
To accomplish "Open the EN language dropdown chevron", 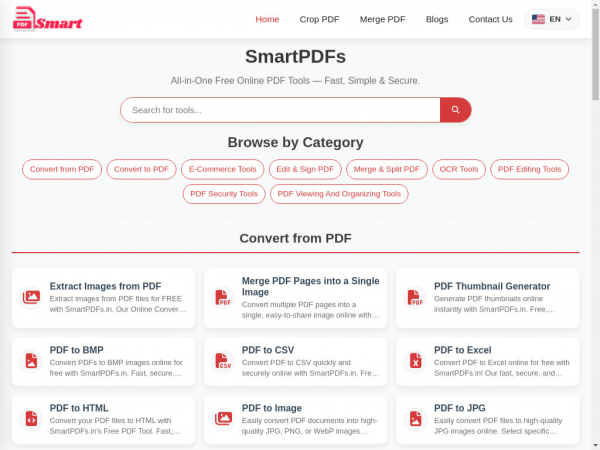I will coord(568,19).
